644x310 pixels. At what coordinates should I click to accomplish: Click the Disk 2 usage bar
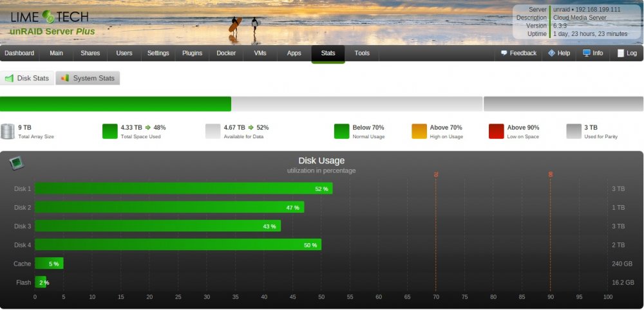point(169,207)
